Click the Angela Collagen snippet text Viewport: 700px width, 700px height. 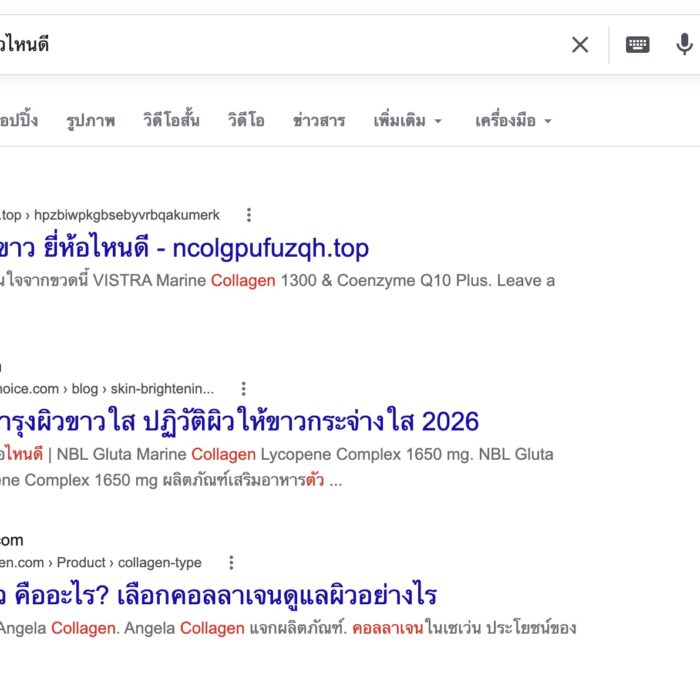288,628
